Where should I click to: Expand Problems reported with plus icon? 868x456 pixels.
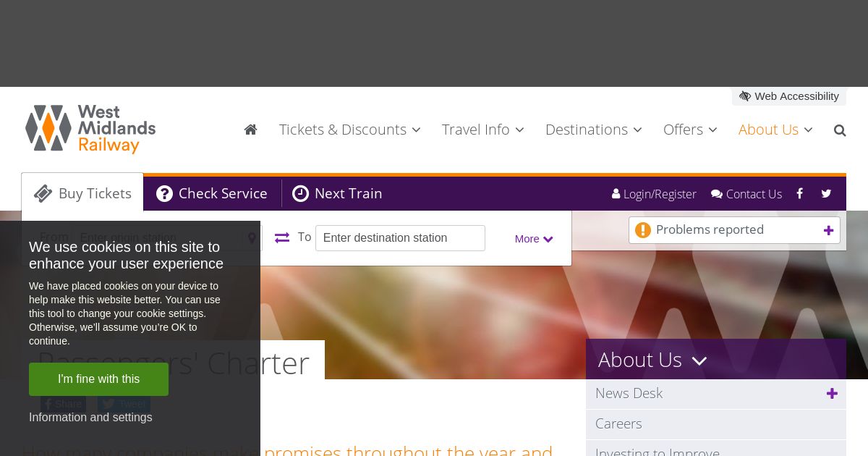pos(828,230)
